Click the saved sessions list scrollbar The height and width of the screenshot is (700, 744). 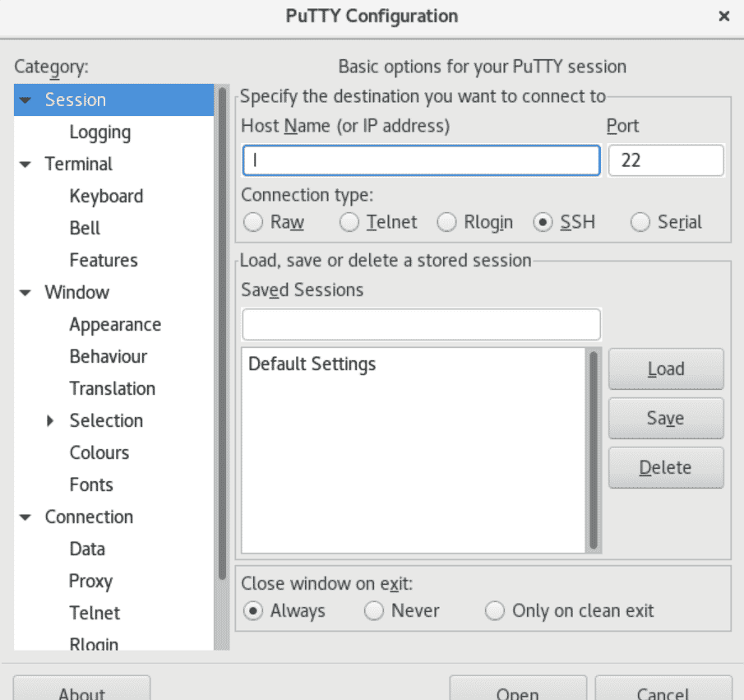click(593, 450)
